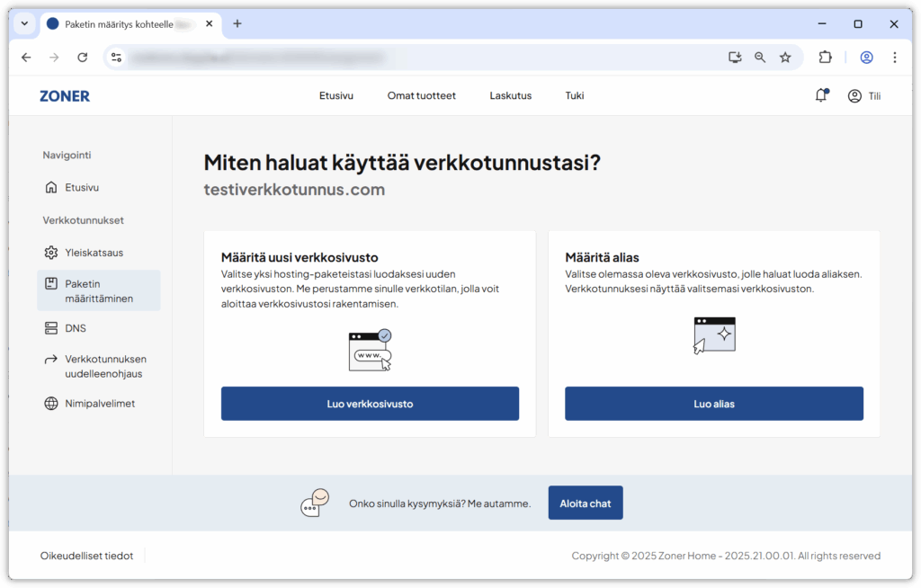Select Nimipalvelimet in the sidebar

100,404
